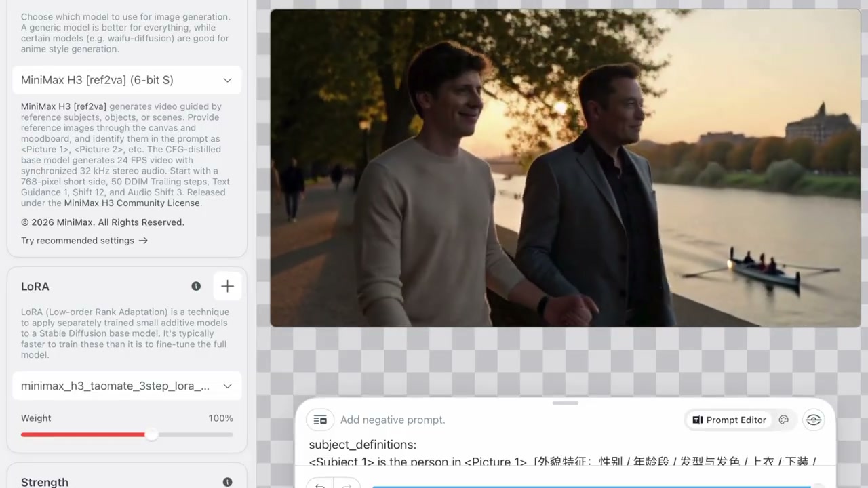868x488 pixels.
Task: Open the palette style icon near Prompt Editor
Action: pos(784,420)
